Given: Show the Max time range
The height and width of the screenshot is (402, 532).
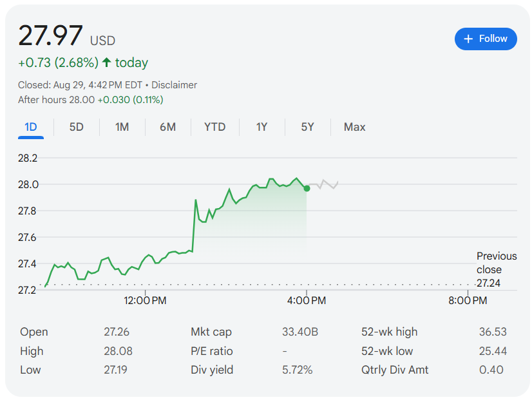Looking at the screenshot, I should click(354, 127).
